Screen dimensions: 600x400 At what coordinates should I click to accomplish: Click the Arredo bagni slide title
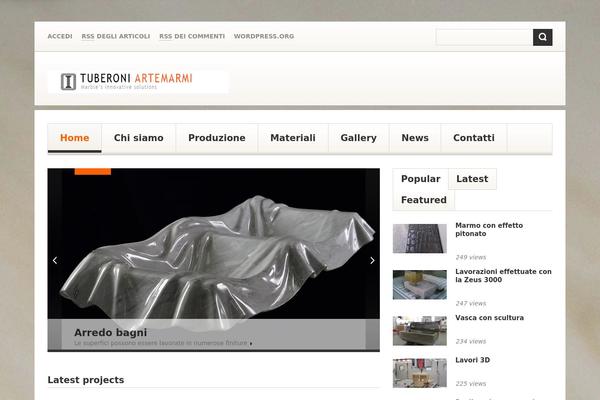coord(111,332)
